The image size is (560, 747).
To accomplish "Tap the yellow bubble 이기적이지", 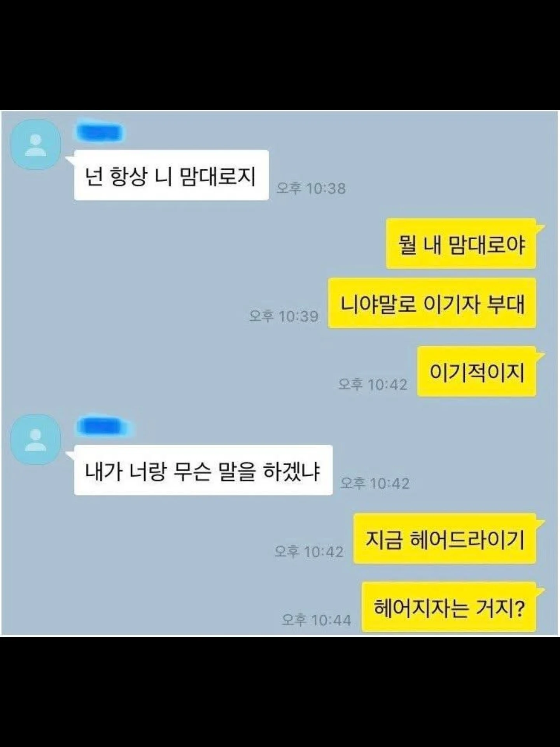I will [x=477, y=372].
